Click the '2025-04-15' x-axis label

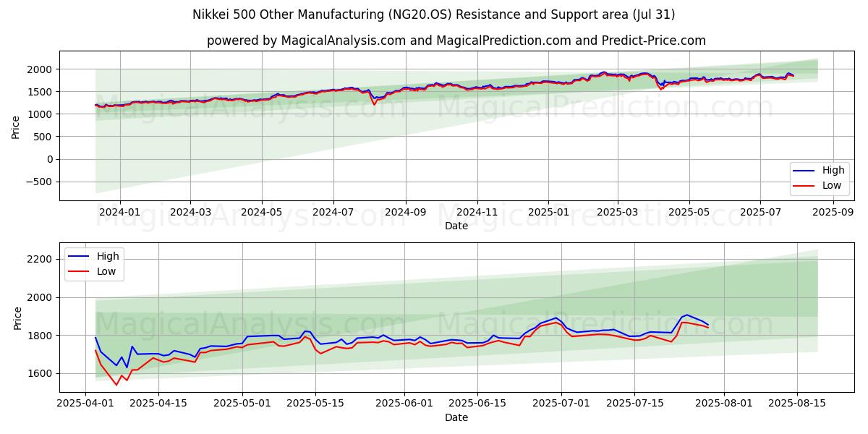158,404
